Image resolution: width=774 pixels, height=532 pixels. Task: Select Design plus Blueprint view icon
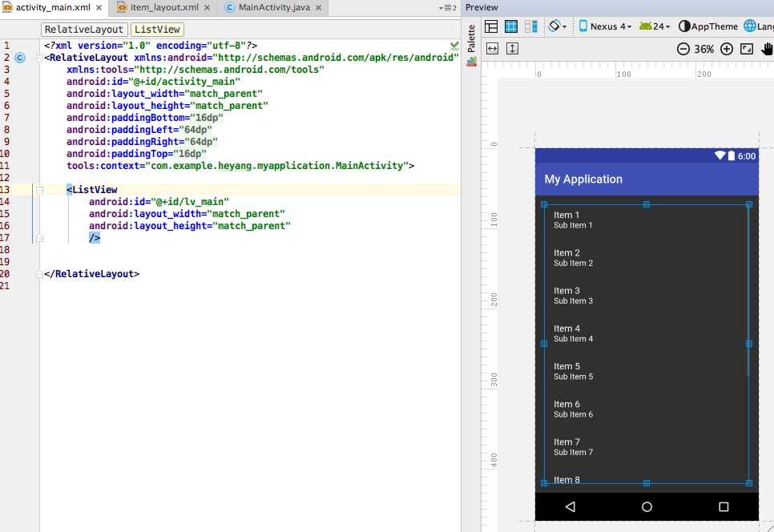pos(531,26)
